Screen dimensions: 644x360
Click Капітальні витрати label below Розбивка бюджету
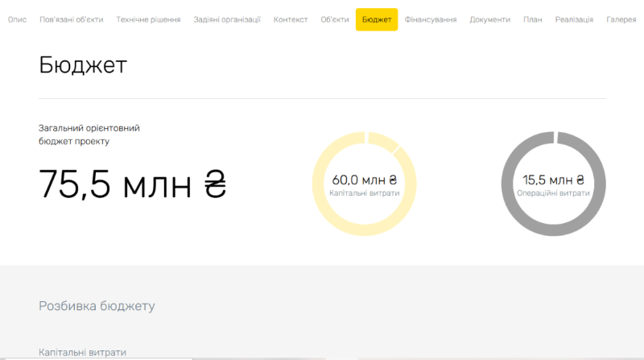click(82, 352)
